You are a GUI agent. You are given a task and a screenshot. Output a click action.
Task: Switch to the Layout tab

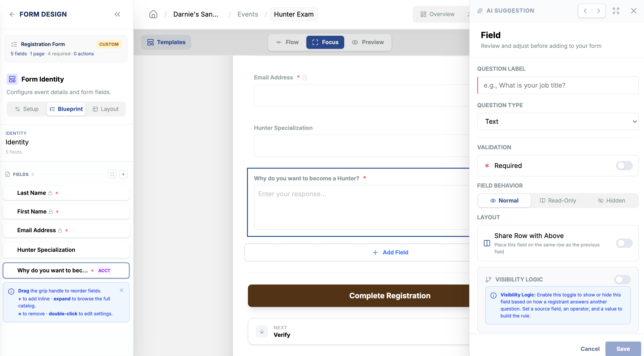point(105,109)
